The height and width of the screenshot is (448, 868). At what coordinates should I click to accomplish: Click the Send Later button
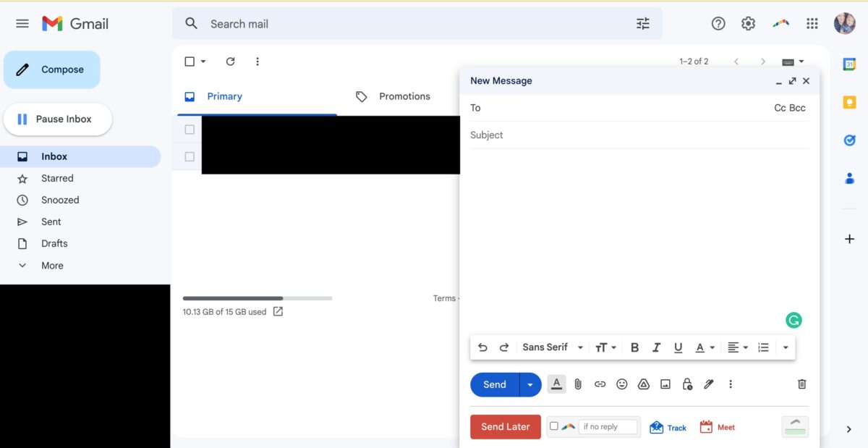[506, 426]
